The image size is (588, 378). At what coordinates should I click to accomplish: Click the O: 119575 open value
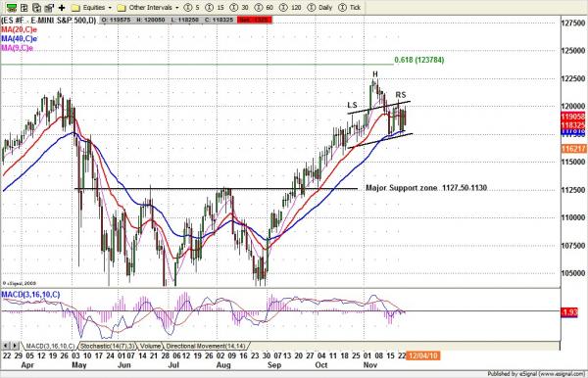[116, 20]
